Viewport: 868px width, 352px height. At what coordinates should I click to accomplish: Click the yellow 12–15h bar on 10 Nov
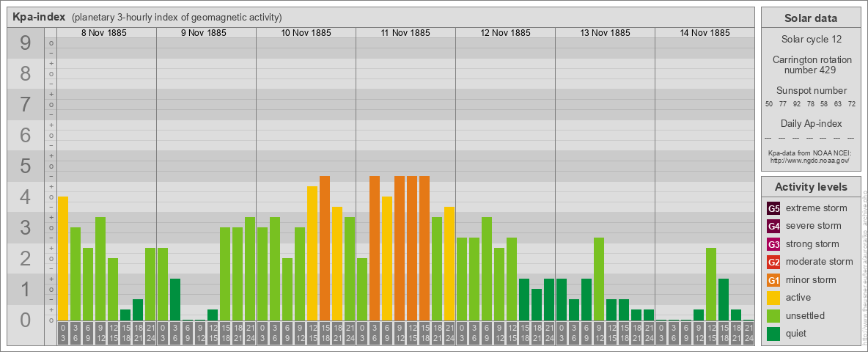[x=312, y=254]
